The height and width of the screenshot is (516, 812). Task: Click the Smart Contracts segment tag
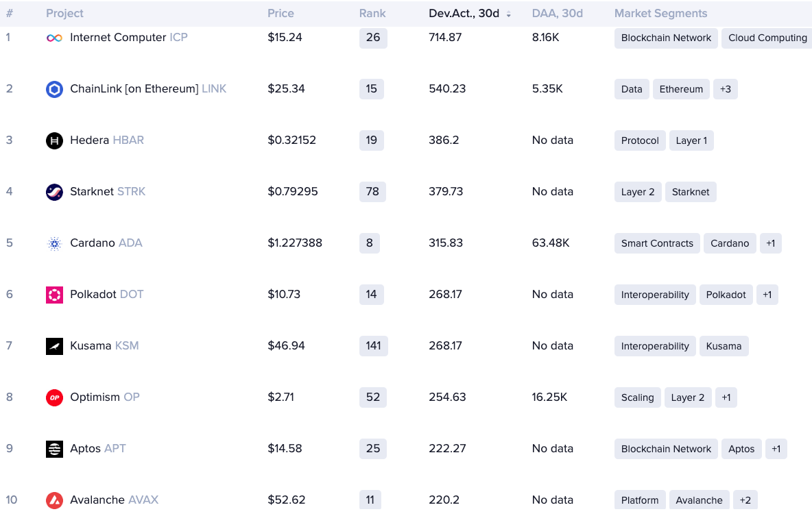[x=657, y=243]
